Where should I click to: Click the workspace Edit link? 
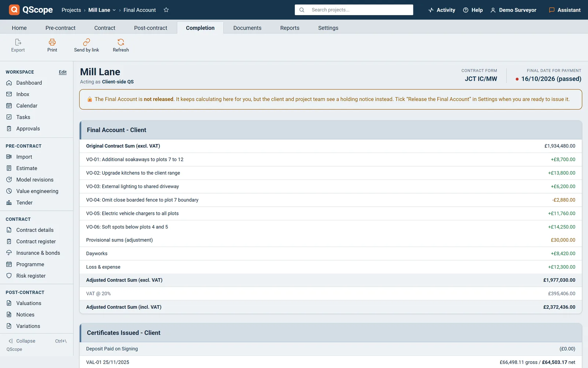[x=63, y=72]
